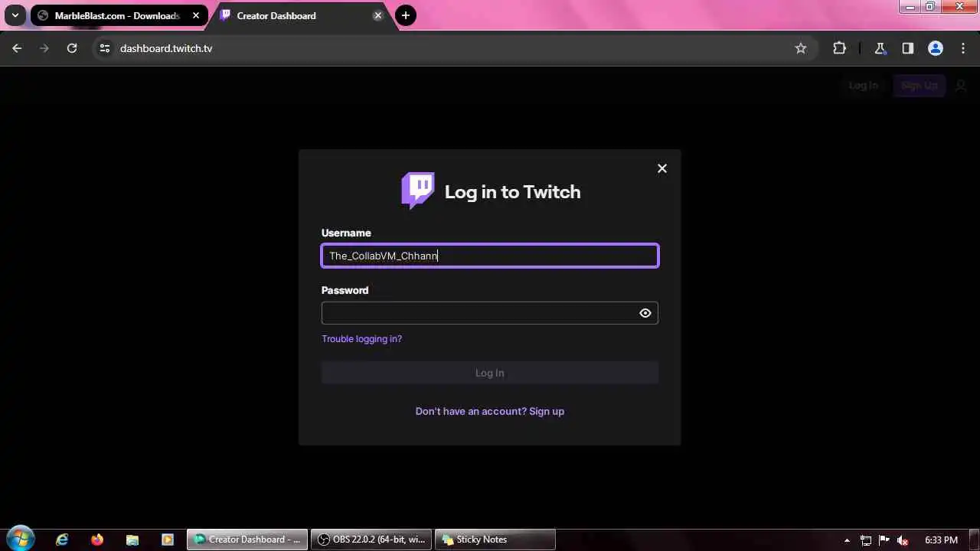980x551 pixels.
Task: Toggle the browser side panel
Action: point(908,48)
